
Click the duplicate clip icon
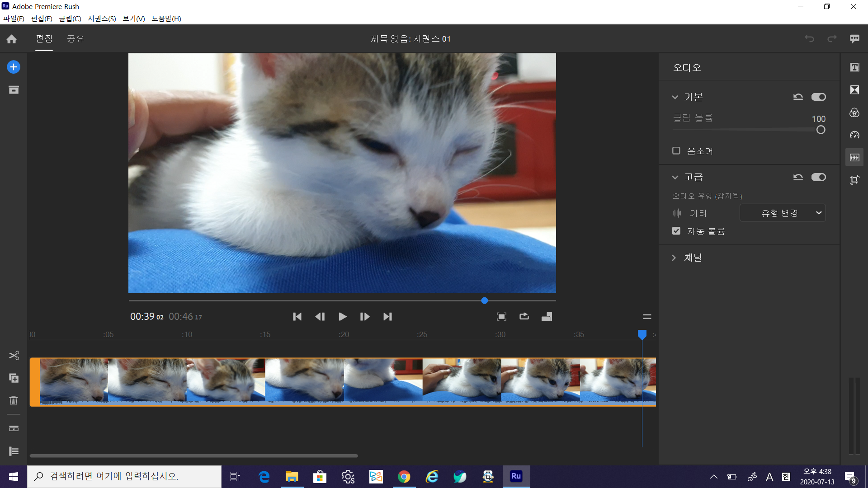coord(14,378)
